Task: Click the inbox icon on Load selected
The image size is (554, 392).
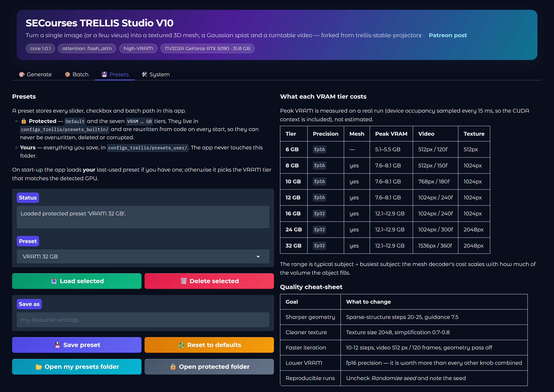Action: [54, 281]
